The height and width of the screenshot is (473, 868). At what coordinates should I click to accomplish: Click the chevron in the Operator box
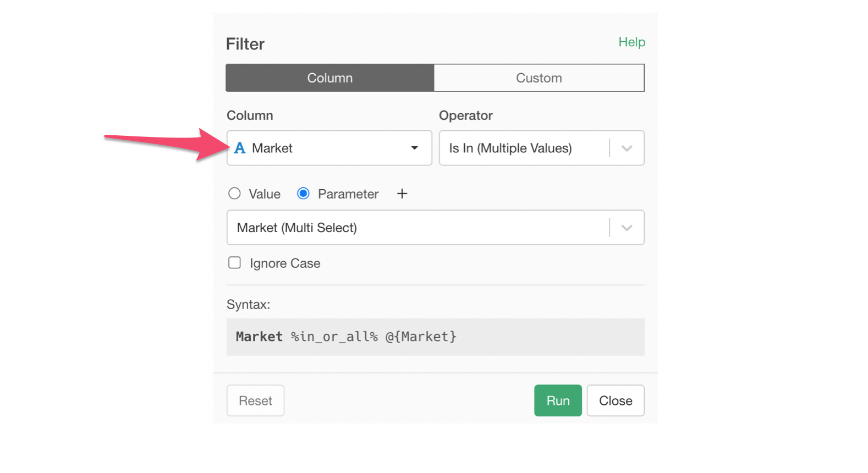click(x=627, y=148)
